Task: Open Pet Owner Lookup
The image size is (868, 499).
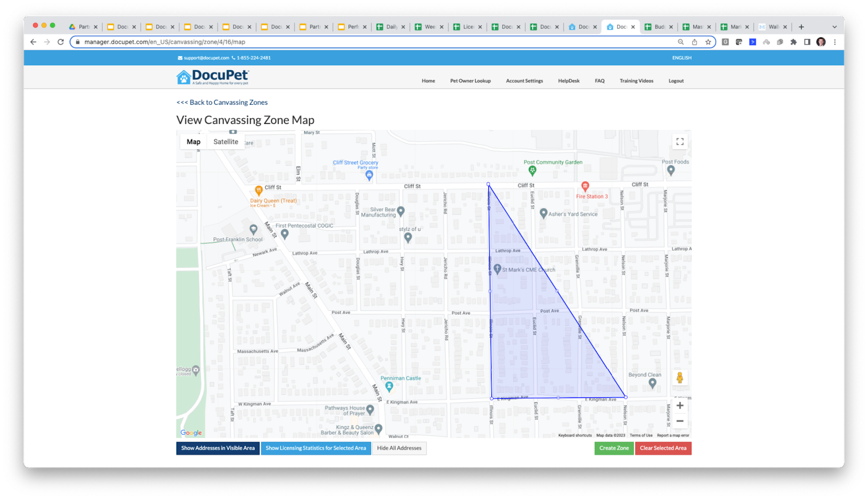Action: pos(470,80)
